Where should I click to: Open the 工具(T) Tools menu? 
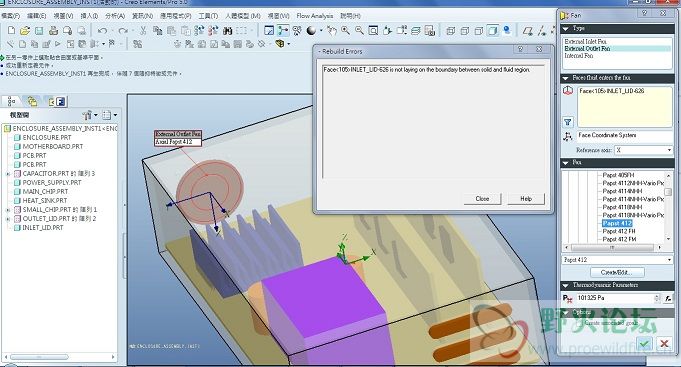(208, 16)
